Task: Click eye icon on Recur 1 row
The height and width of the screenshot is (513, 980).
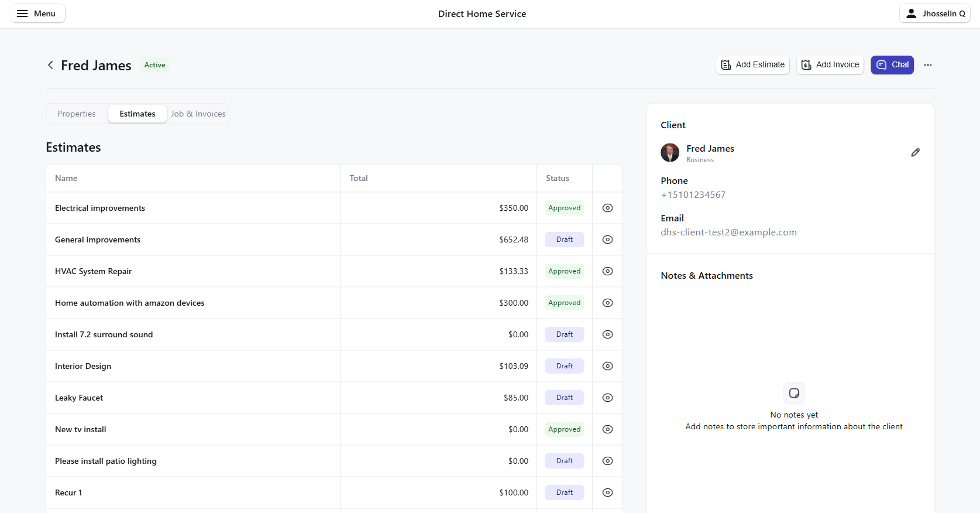Action: (x=607, y=493)
